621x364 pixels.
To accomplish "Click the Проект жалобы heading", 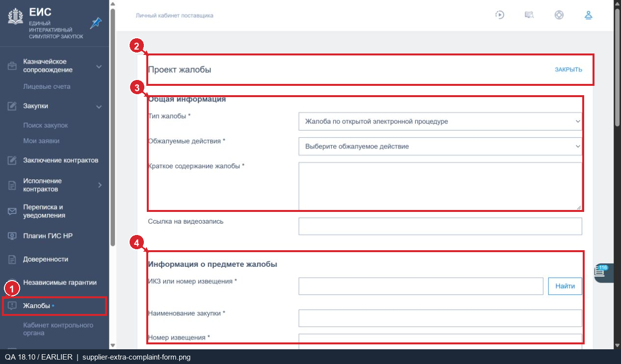I will 180,70.
